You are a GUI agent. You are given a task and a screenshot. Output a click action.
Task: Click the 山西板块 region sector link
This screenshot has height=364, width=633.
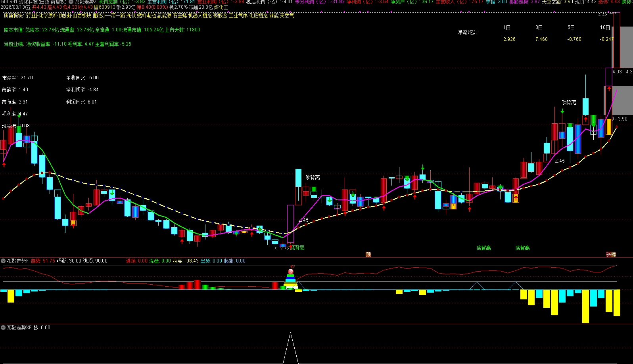coord(81,15)
